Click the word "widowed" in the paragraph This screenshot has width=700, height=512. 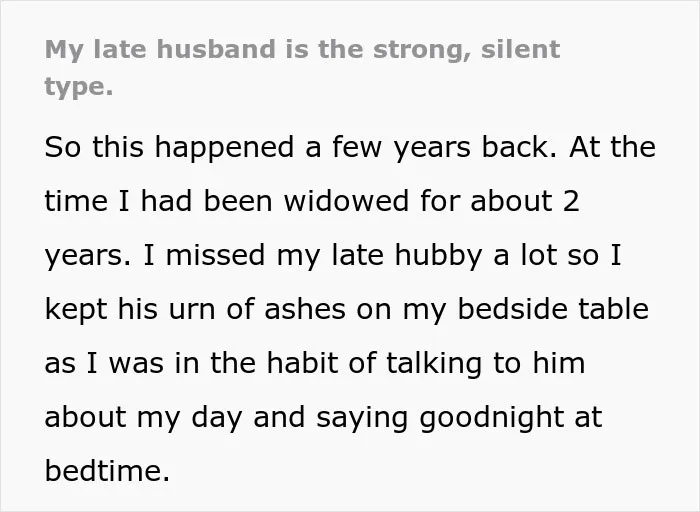[346, 201]
